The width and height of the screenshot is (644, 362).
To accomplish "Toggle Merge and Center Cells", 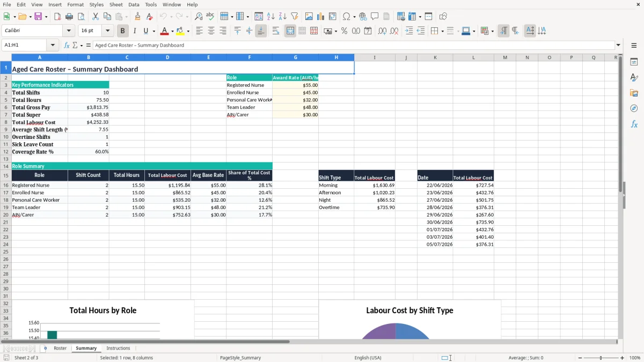I will [290, 31].
